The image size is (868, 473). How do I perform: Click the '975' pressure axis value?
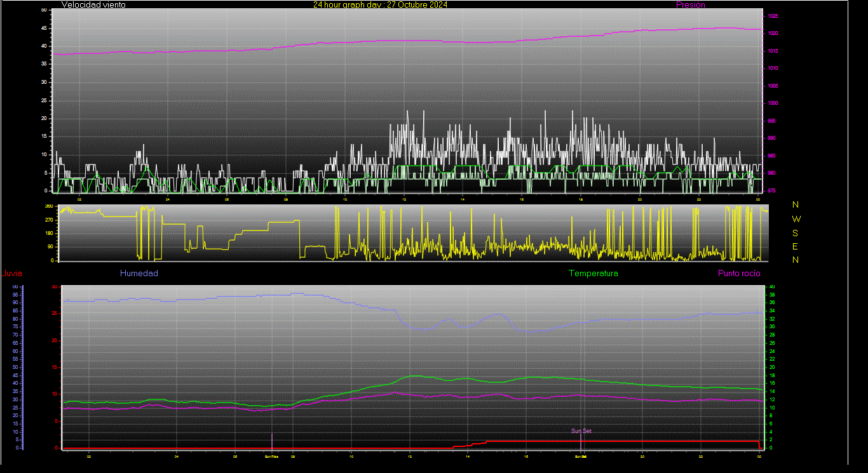771,190
